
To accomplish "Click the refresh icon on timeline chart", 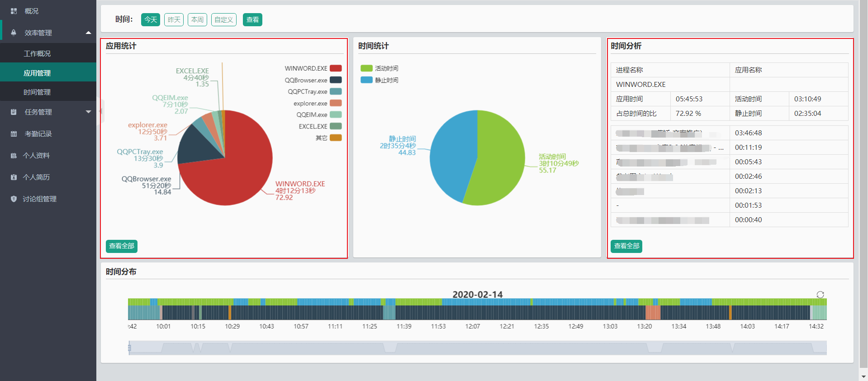I will pyautogui.click(x=820, y=295).
